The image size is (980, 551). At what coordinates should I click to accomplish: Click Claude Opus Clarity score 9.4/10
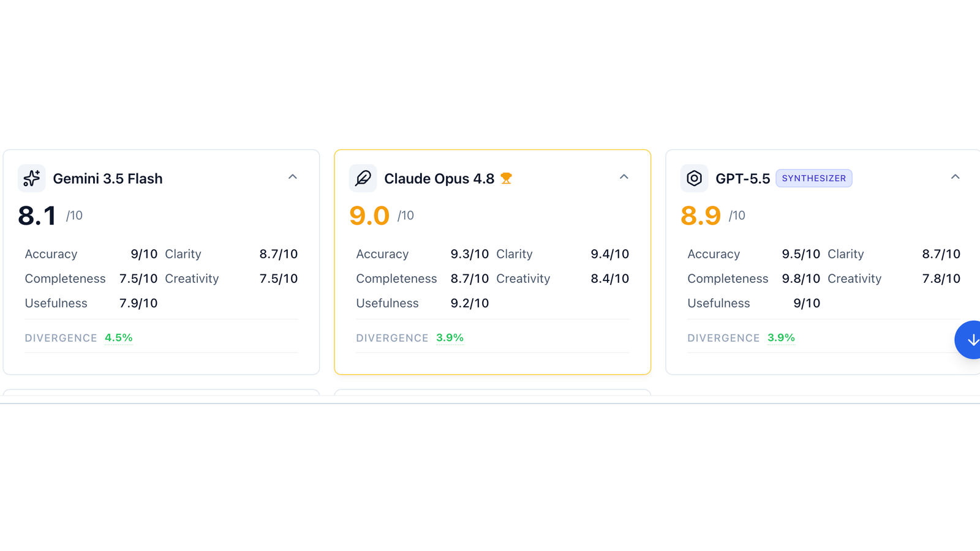click(610, 254)
